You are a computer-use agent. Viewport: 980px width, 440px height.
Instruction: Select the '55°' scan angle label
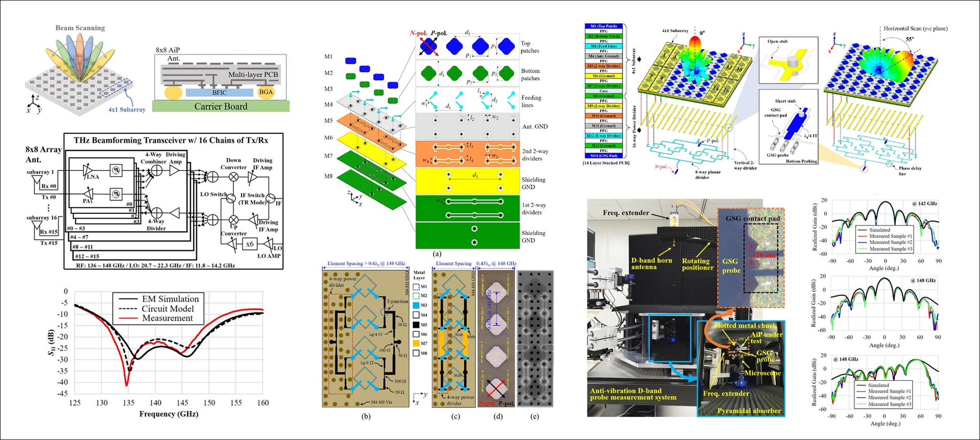coord(910,39)
